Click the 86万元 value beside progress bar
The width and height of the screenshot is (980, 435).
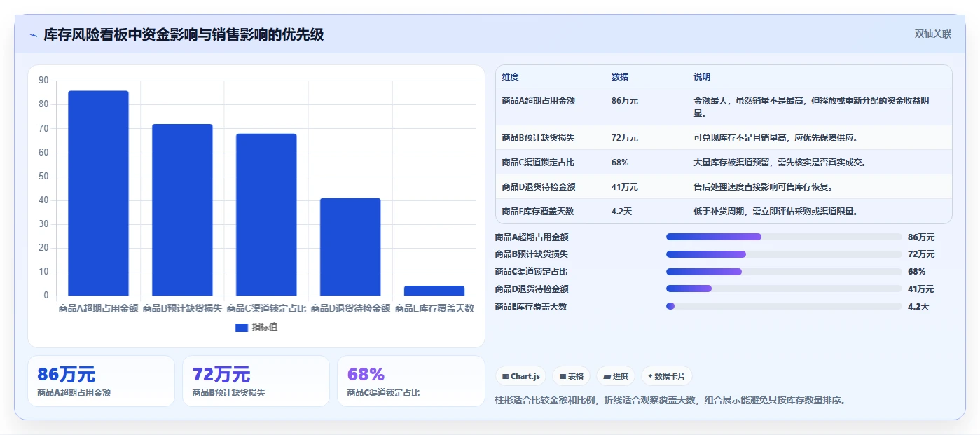point(921,237)
